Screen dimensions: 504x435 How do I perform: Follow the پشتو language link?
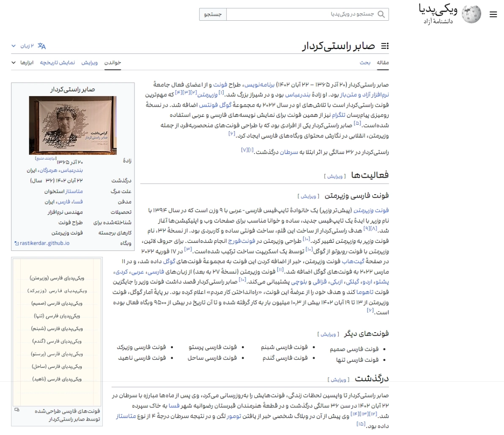(x=382, y=282)
